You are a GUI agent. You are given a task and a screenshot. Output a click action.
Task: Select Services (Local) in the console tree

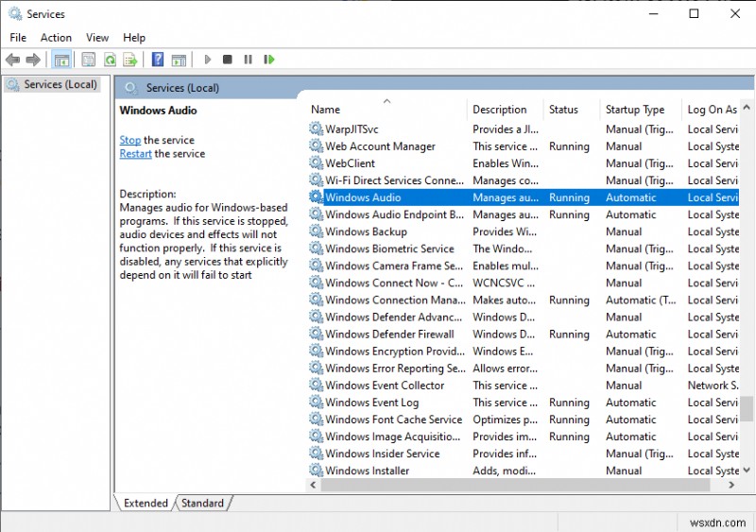pos(52,84)
